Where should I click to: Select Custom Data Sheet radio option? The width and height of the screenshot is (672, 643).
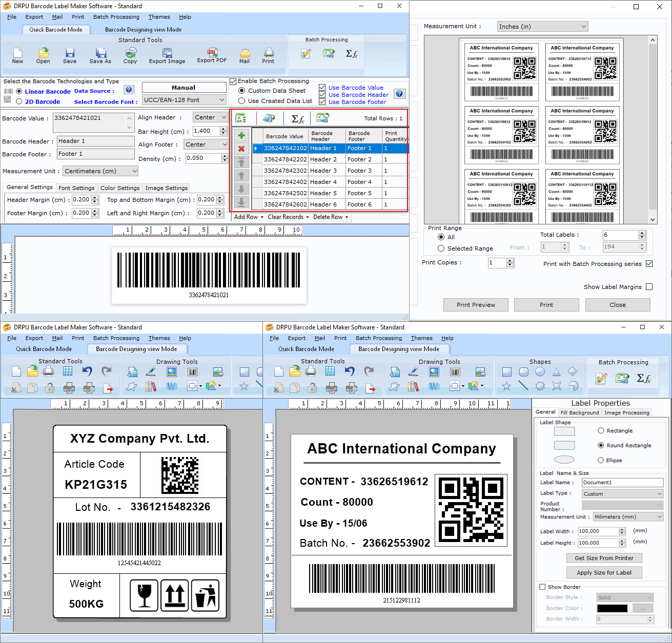242,91
